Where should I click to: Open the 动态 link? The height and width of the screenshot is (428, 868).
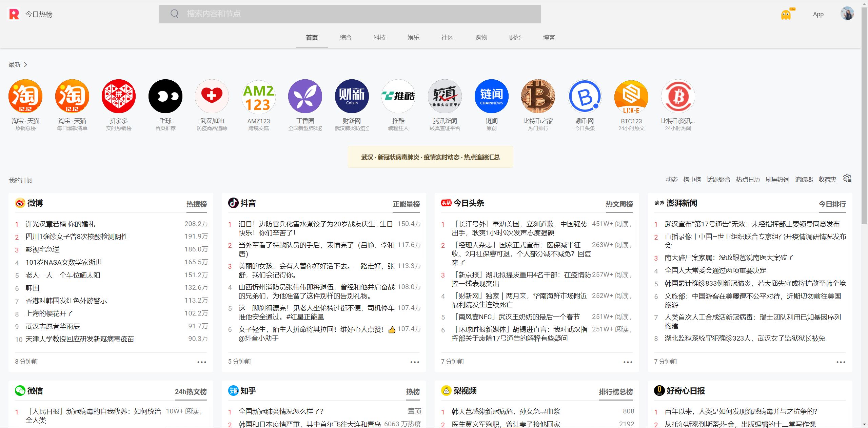(x=671, y=180)
